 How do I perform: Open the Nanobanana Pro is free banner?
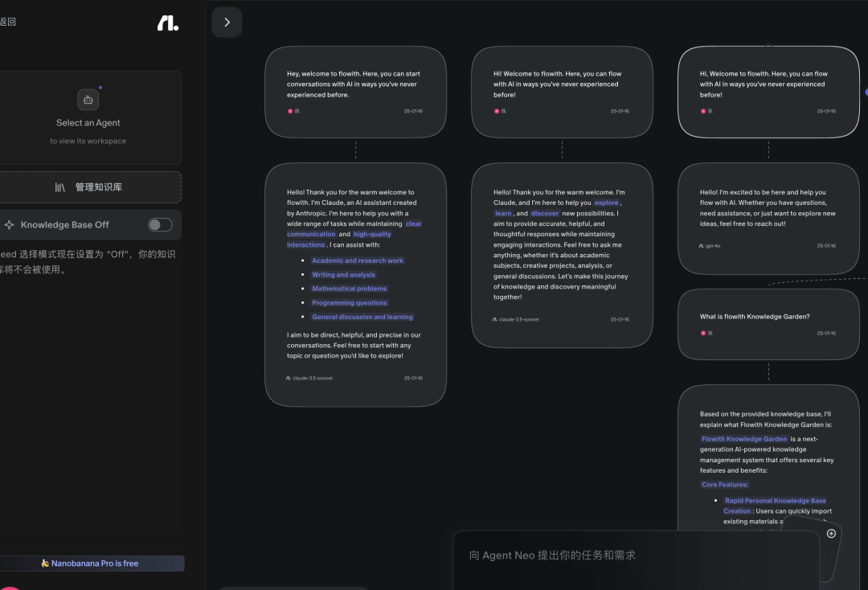point(90,563)
